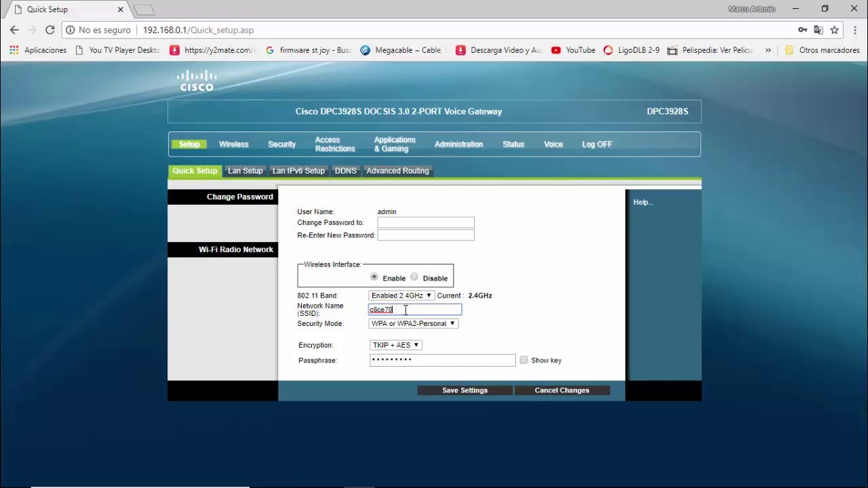Click the Marco Antonio profile button

[751, 9]
